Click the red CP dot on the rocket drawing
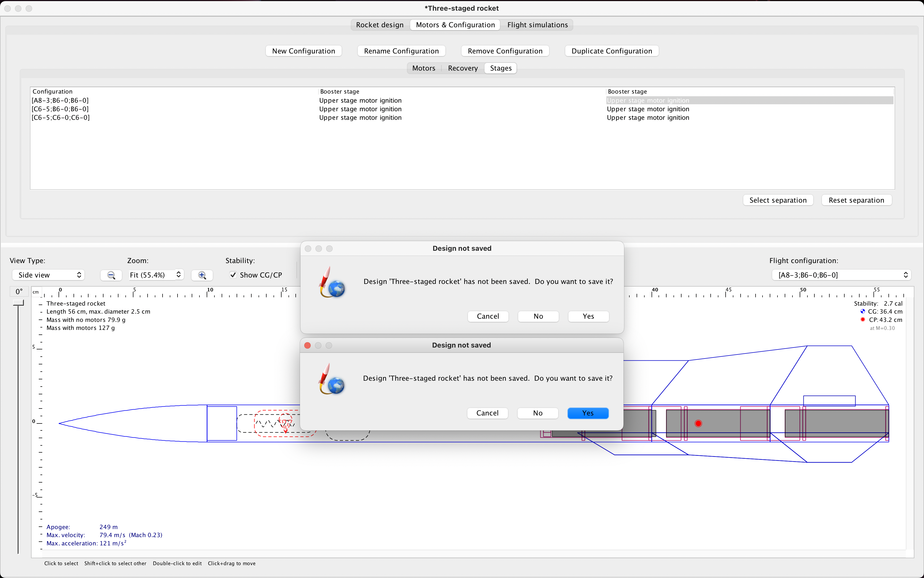The image size is (924, 578). click(698, 423)
